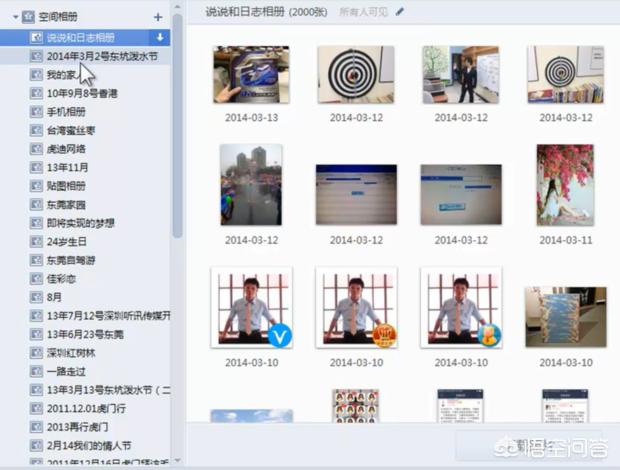
Task: Open portrait with blue person badge
Action: (461, 308)
